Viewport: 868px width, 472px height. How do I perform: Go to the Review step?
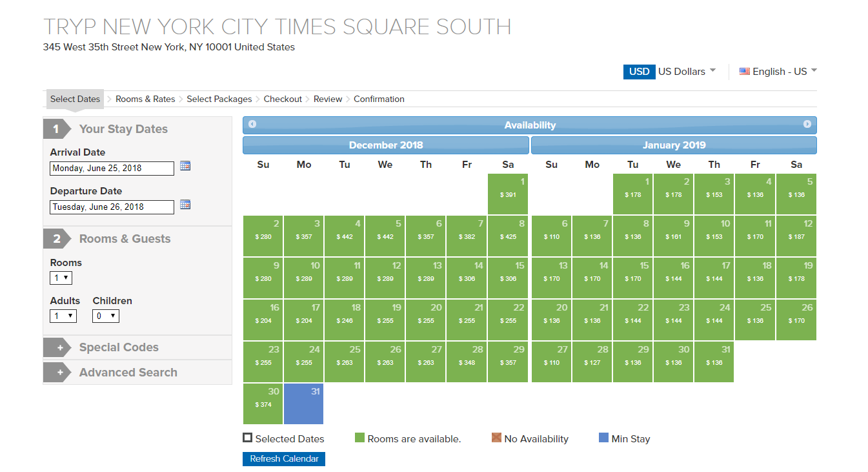pyautogui.click(x=328, y=99)
